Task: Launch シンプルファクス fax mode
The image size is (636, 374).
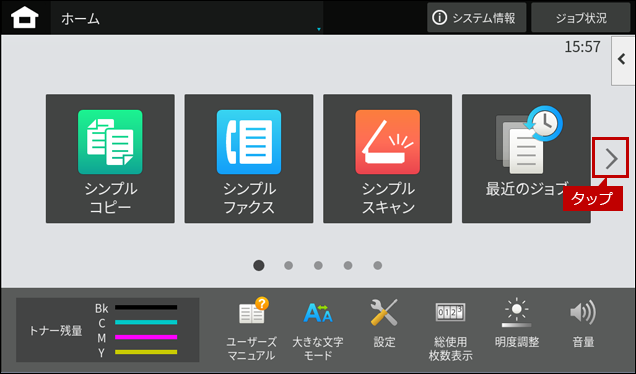Action: point(249,159)
